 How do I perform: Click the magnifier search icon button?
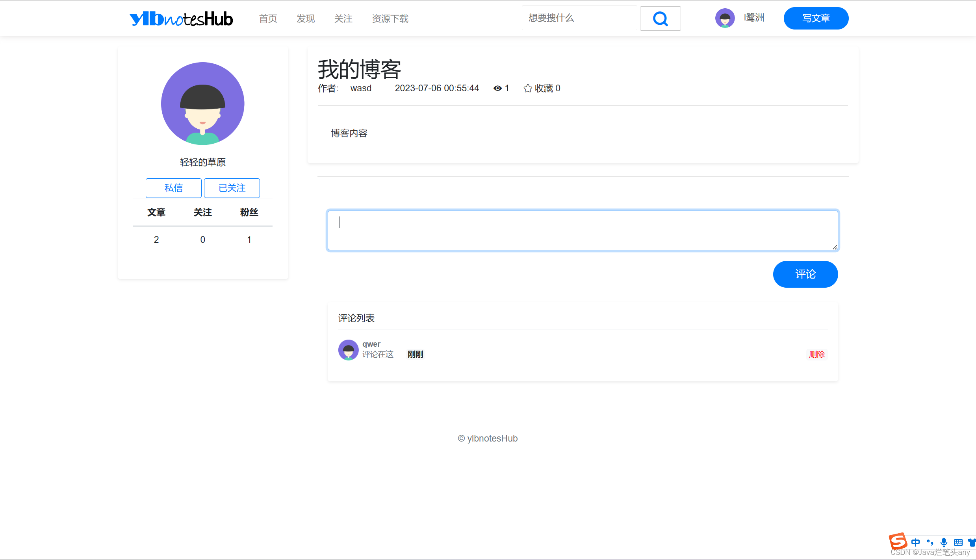pyautogui.click(x=660, y=18)
